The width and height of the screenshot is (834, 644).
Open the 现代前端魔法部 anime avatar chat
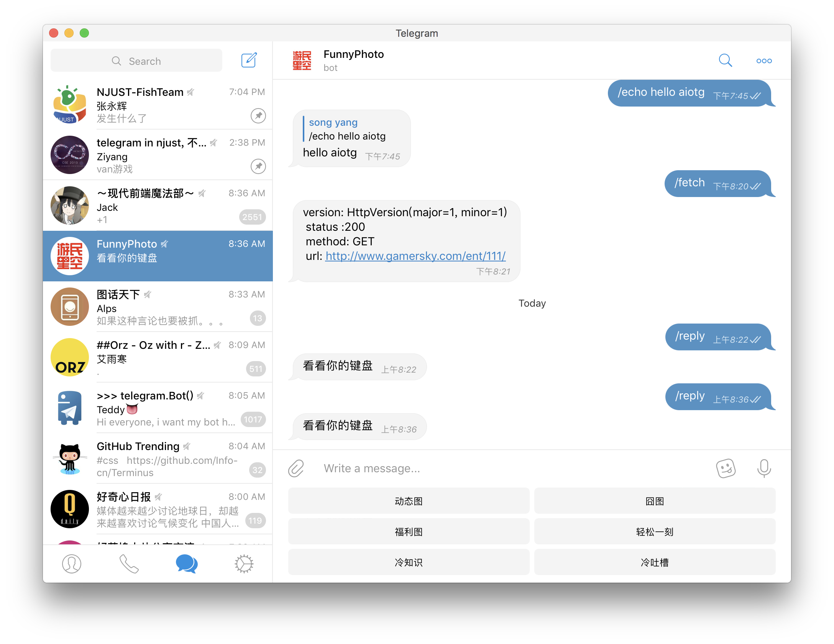70,205
